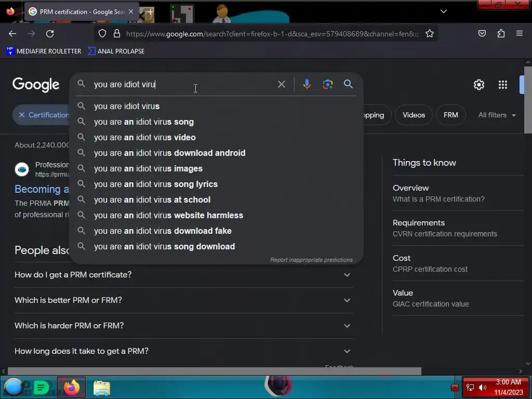Go to the Google homepage via the logo

coord(36,85)
